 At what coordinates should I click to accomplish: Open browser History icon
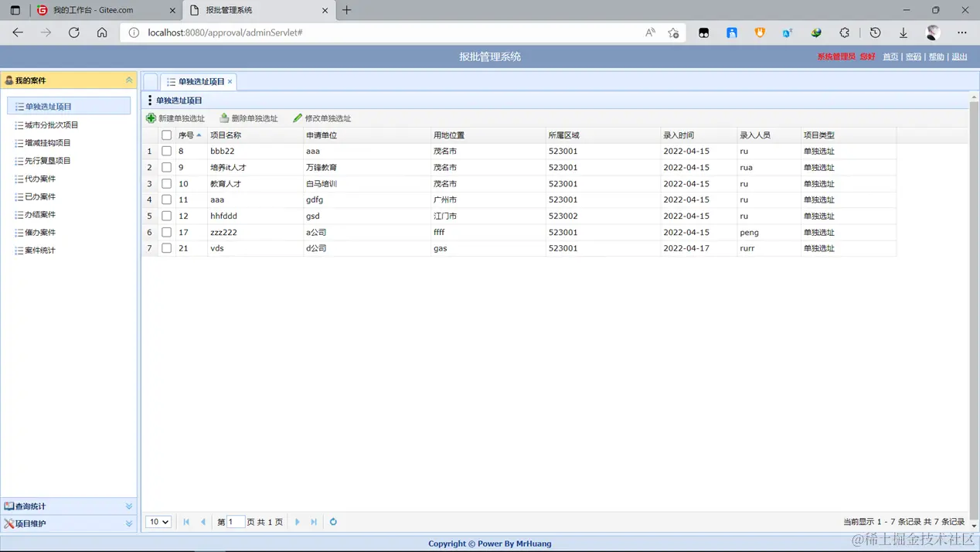click(875, 32)
